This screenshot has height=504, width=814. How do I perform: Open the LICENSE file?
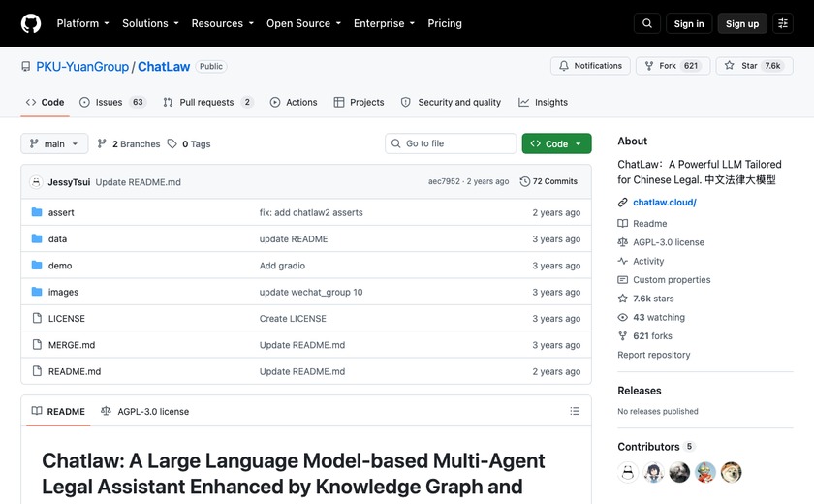click(67, 318)
